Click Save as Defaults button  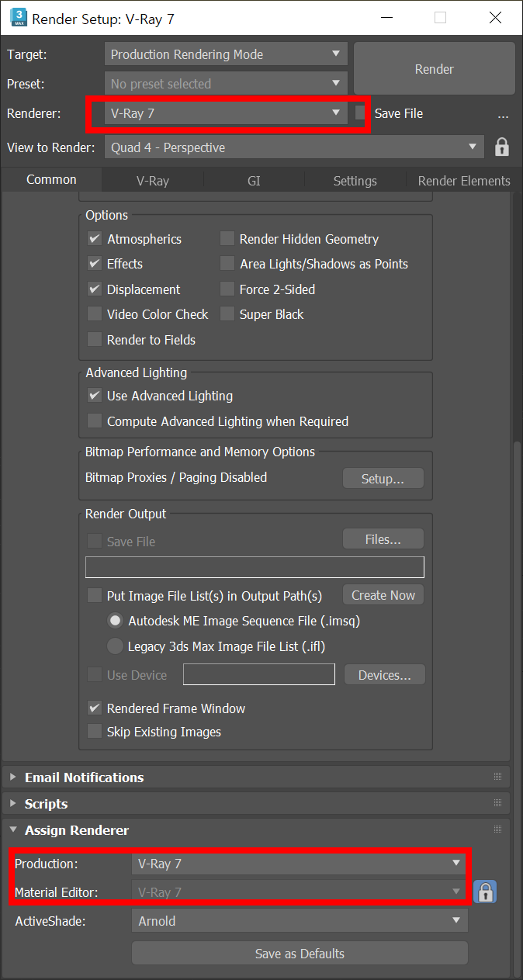tap(300, 954)
